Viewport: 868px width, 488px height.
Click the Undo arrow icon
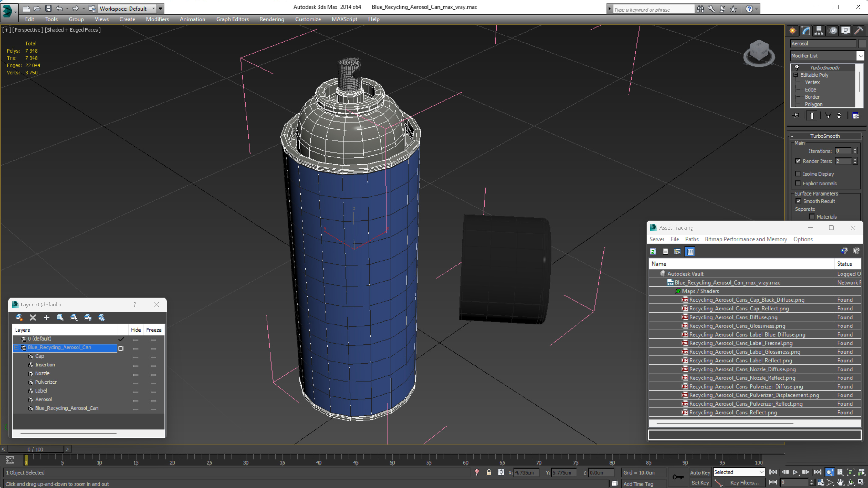59,9
